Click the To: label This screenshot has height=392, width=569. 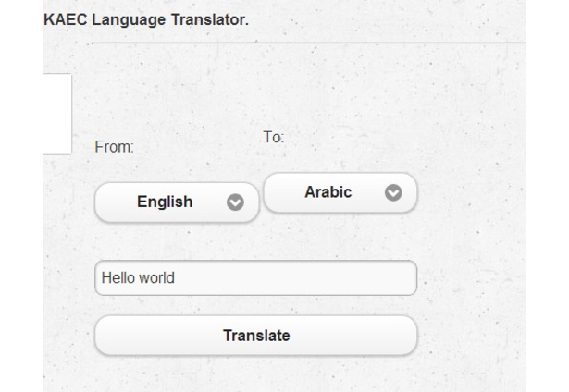[274, 138]
